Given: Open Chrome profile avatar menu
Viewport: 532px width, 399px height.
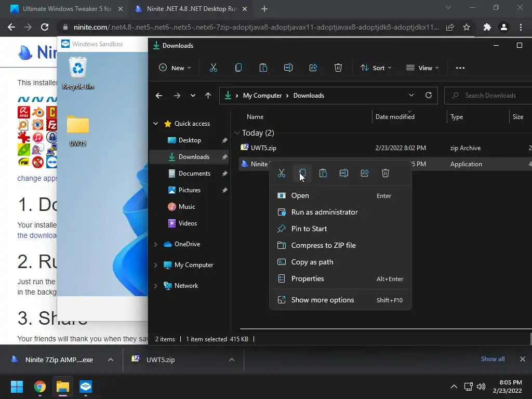Looking at the screenshot, I should [504, 27].
